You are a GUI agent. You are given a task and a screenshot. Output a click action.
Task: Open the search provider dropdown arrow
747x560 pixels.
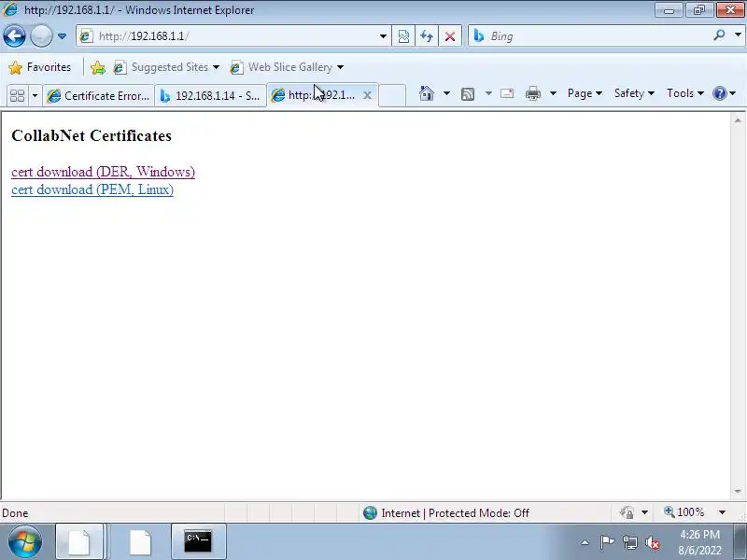[x=738, y=35]
